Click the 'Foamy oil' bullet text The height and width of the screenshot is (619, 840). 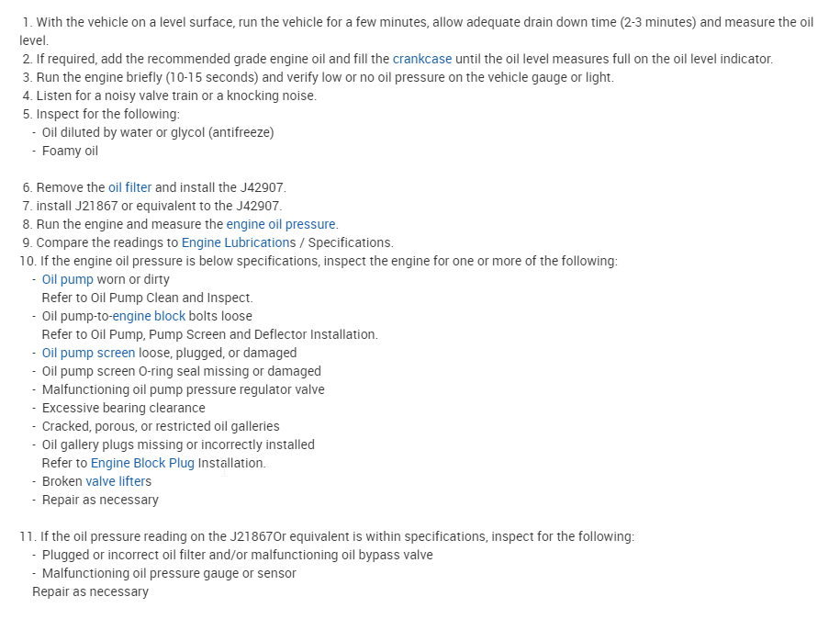70,151
